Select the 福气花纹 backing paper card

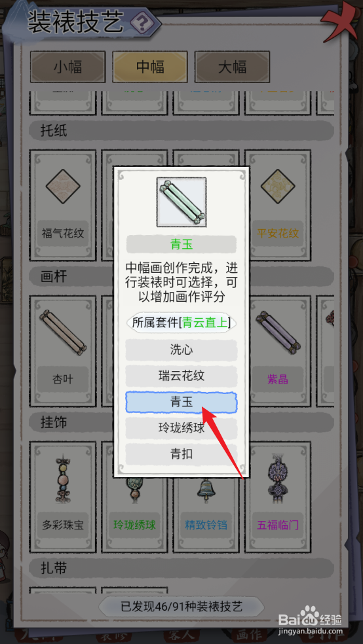63,205
